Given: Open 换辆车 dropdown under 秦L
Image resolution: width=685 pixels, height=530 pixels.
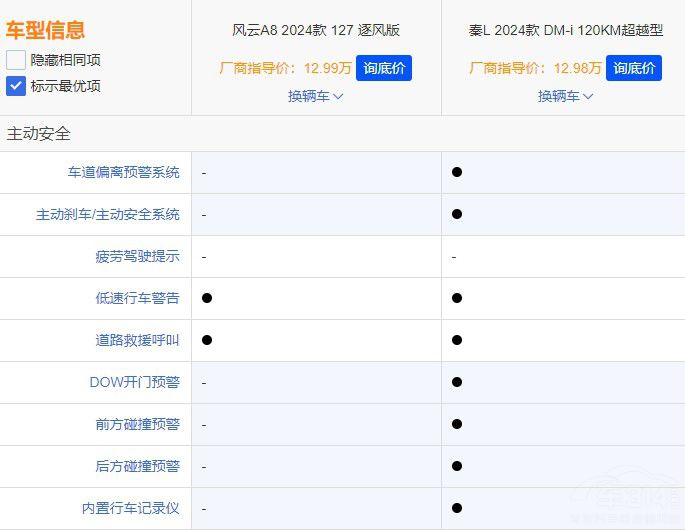Looking at the screenshot, I should pyautogui.click(x=566, y=96).
